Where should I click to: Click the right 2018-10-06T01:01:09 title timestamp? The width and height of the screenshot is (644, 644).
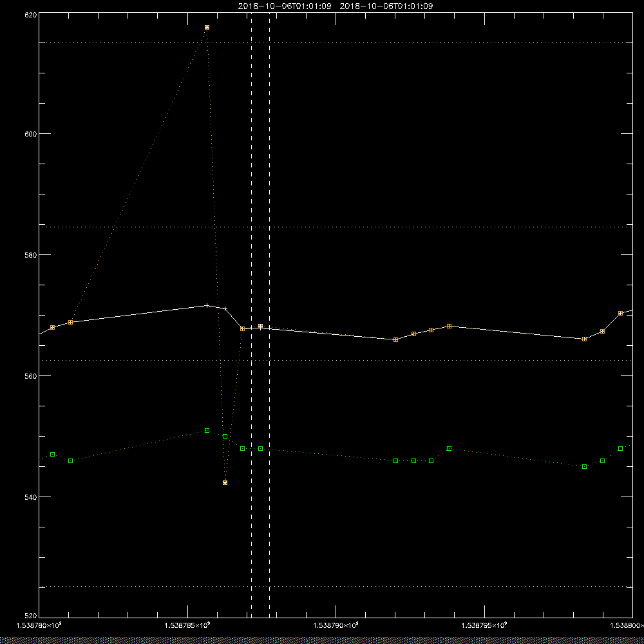click(x=386, y=6)
